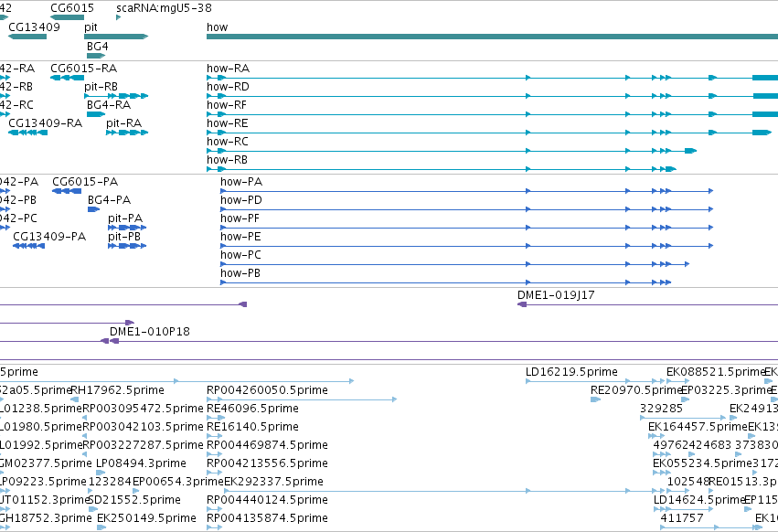Click feature labeled 123284

(x=110, y=482)
